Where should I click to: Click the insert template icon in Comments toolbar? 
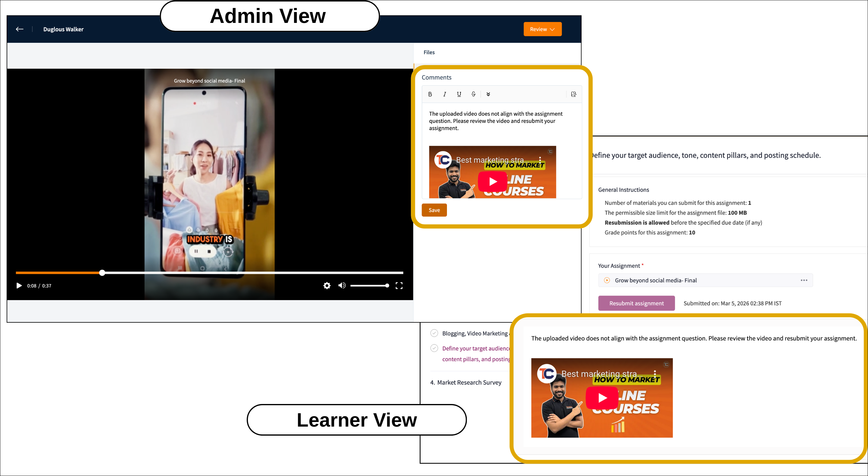[573, 94]
